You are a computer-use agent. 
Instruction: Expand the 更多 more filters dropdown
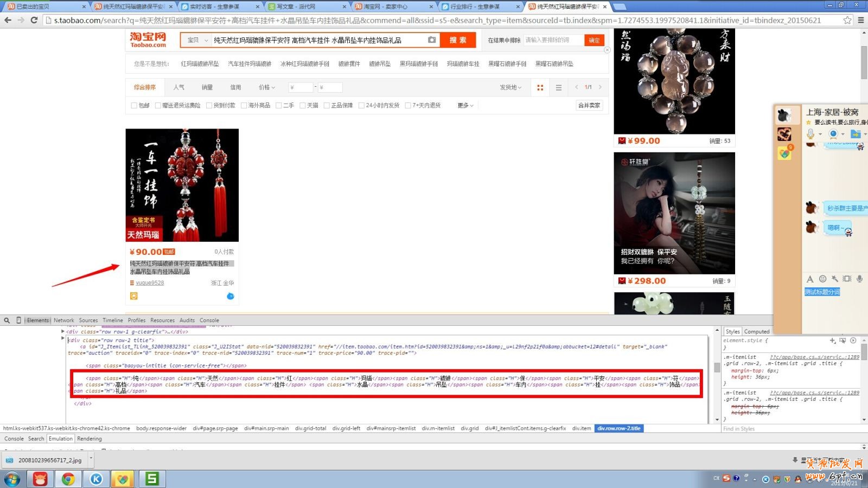pyautogui.click(x=465, y=106)
